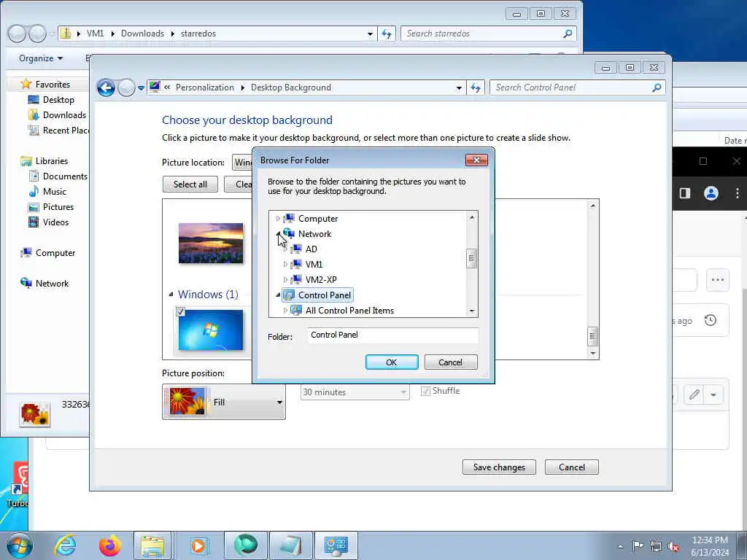The height and width of the screenshot is (560, 747).
Task: Click wallpaper list scrollbar down arrow
Action: tap(593, 354)
